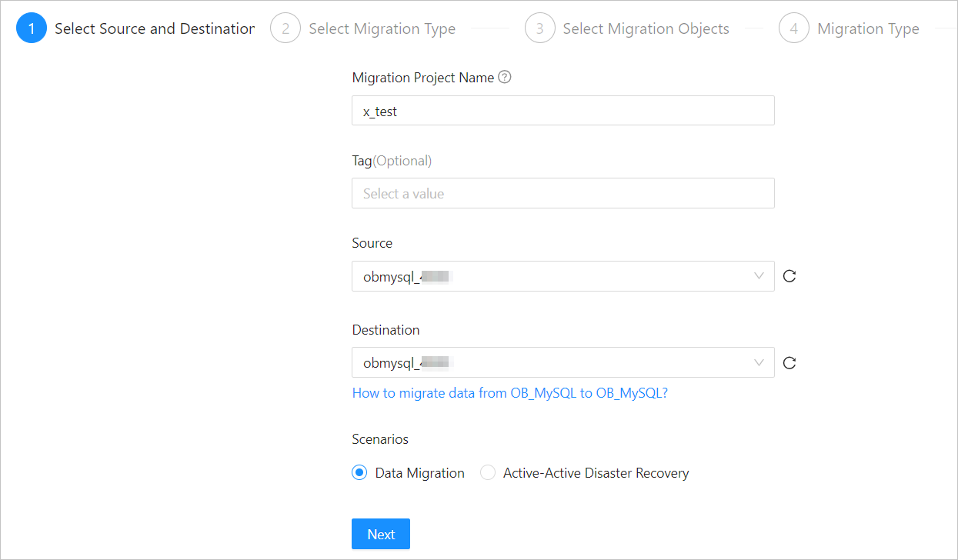Select Active-Active Disaster Recovery radio button
This screenshot has height=560, width=958.
(x=488, y=473)
